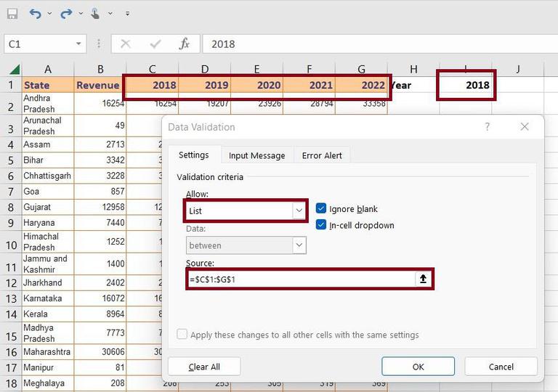Viewport: 558px width, 392px height.
Task: Click cell E1 containing 2020
Action: [257, 85]
